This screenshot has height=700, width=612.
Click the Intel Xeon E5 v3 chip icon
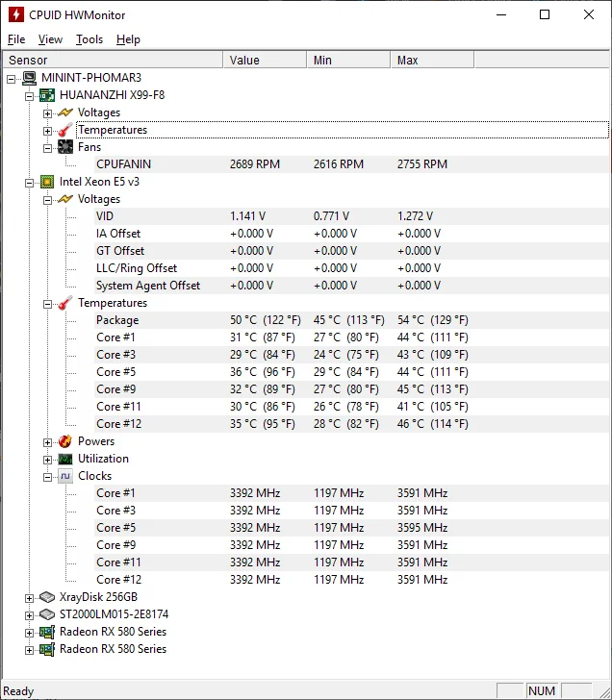point(47,182)
